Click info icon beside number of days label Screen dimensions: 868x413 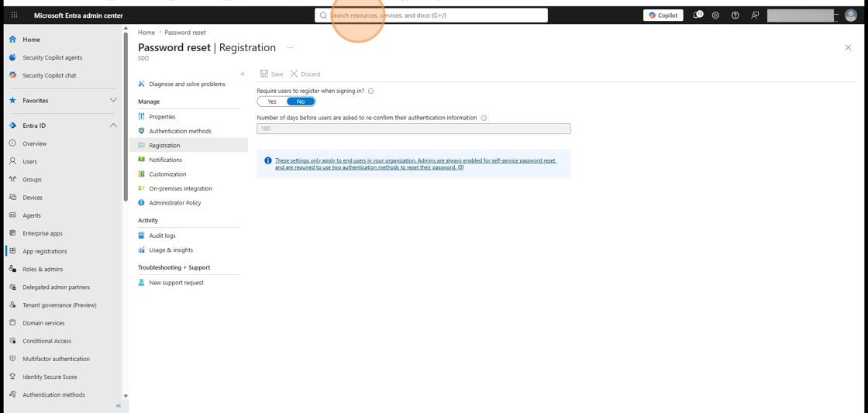click(484, 118)
